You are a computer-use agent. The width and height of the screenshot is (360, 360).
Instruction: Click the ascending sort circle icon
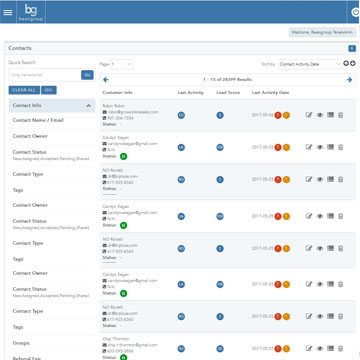tap(346, 63)
